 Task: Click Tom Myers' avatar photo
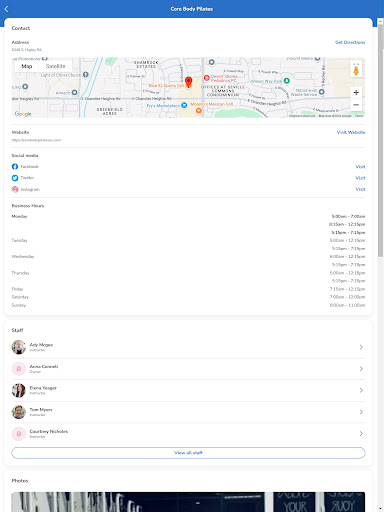[19, 412]
